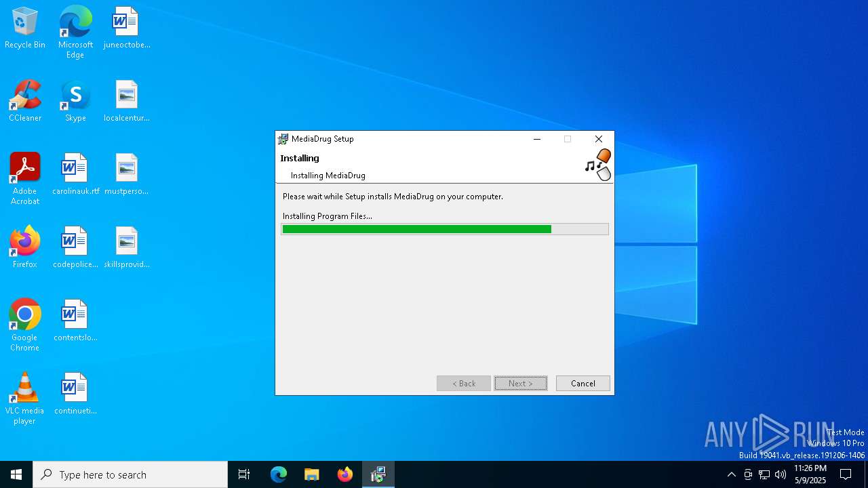Image resolution: width=868 pixels, height=488 pixels.
Task: Select the mustperso... image file
Action: click(x=127, y=175)
